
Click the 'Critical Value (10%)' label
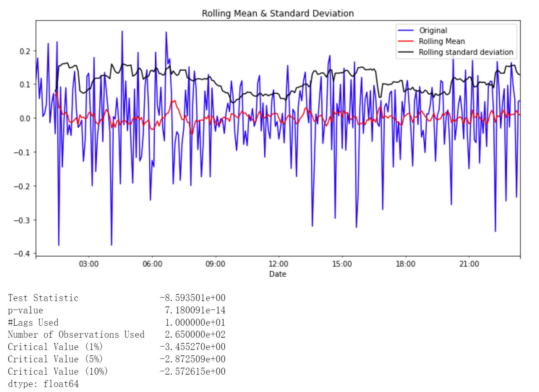click(x=58, y=372)
